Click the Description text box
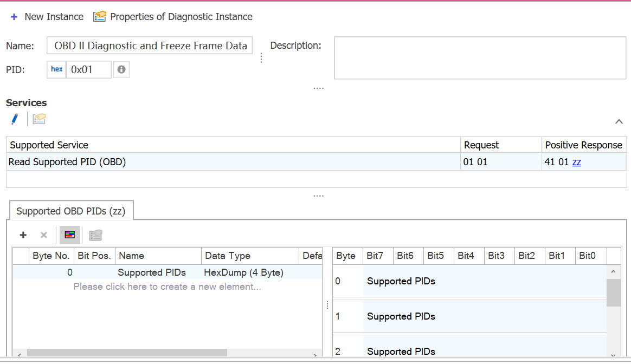The width and height of the screenshot is (631, 364). click(480, 58)
